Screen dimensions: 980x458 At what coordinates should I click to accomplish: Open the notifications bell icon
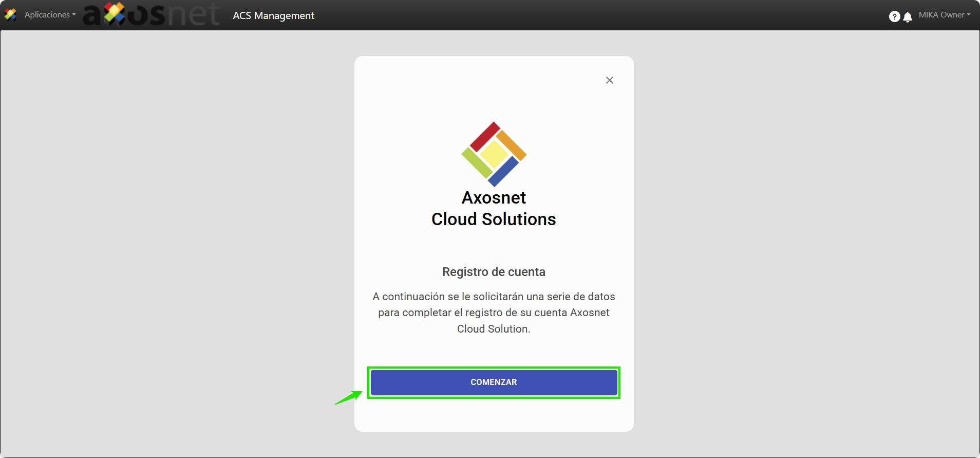(908, 17)
